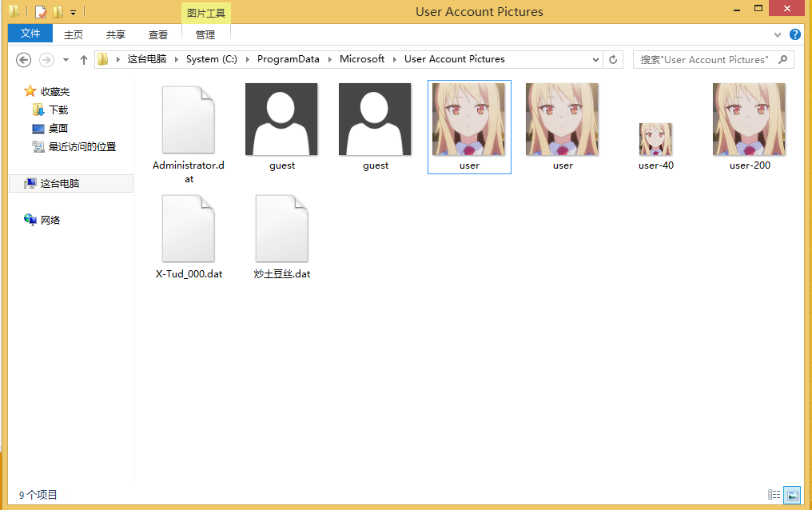Select the X-Tud_000.dat file
This screenshot has width=812, height=510.
pos(189,237)
